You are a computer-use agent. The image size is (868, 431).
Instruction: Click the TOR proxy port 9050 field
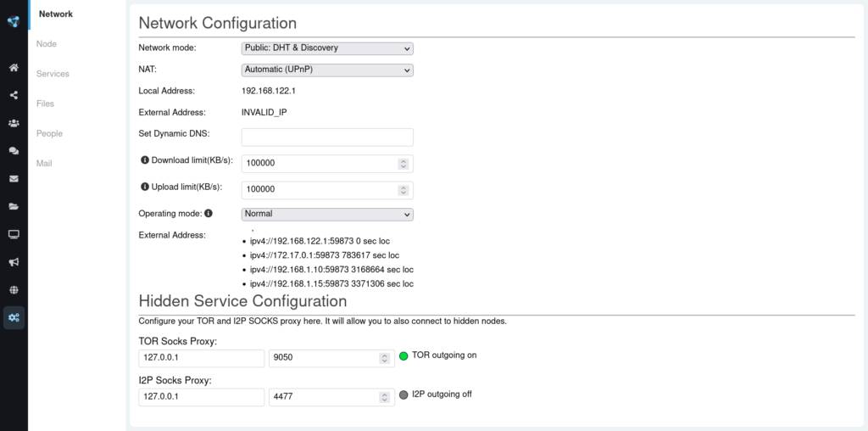coord(331,358)
